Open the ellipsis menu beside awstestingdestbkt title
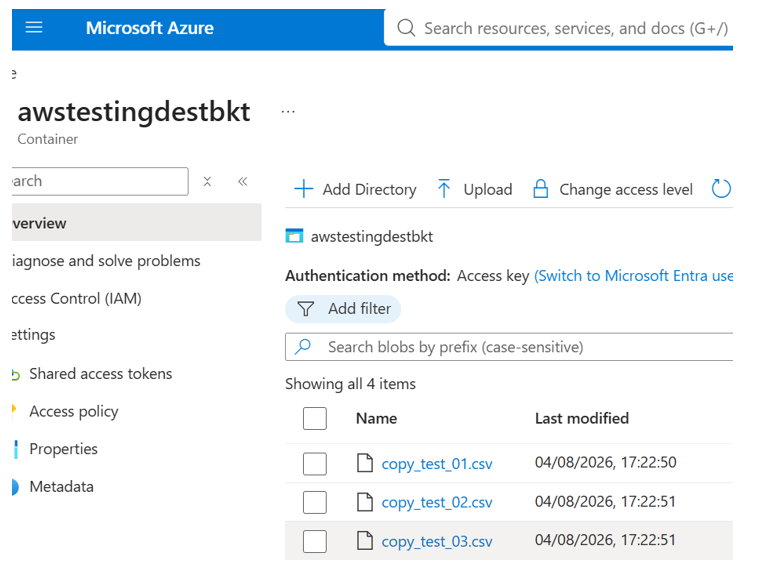 pyautogui.click(x=288, y=112)
